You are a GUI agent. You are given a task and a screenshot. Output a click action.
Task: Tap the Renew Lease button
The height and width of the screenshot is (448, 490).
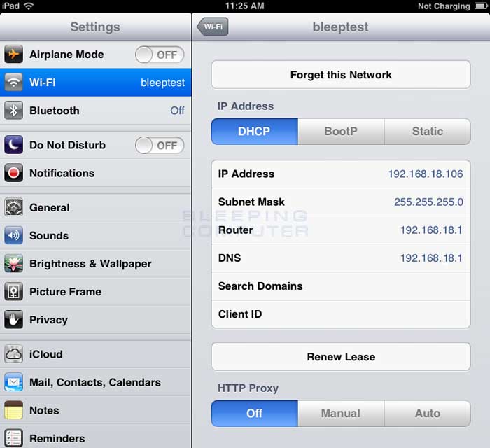tap(341, 357)
